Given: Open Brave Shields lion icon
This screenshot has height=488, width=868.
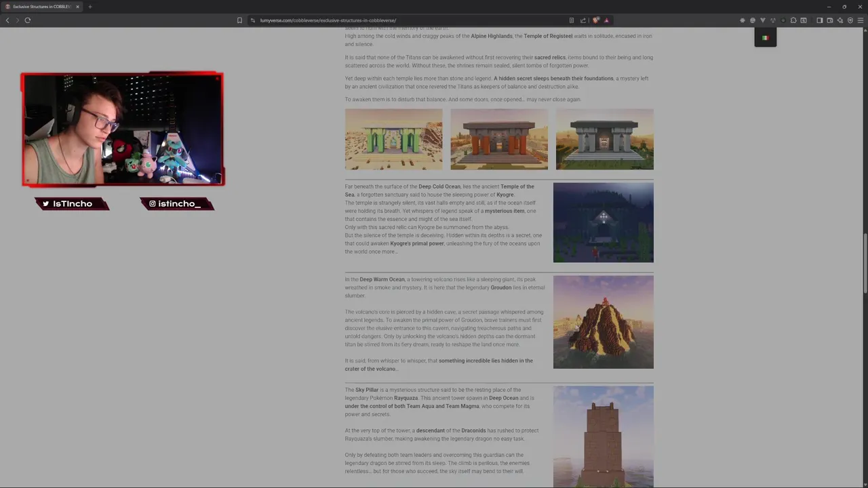Looking at the screenshot, I should [595, 20].
